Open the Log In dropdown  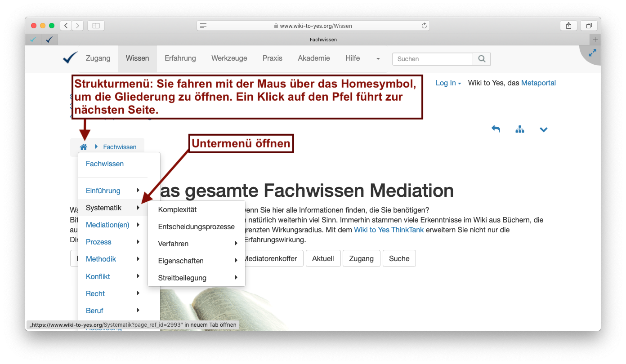pos(448,83)
